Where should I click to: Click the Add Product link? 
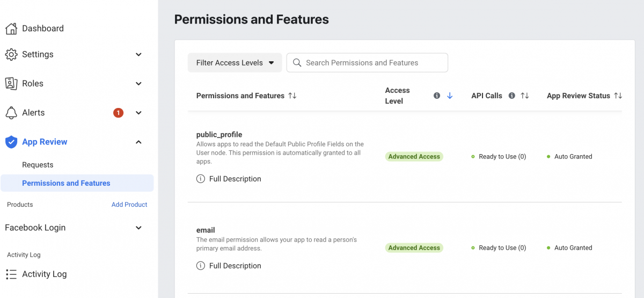click(129, 205)
